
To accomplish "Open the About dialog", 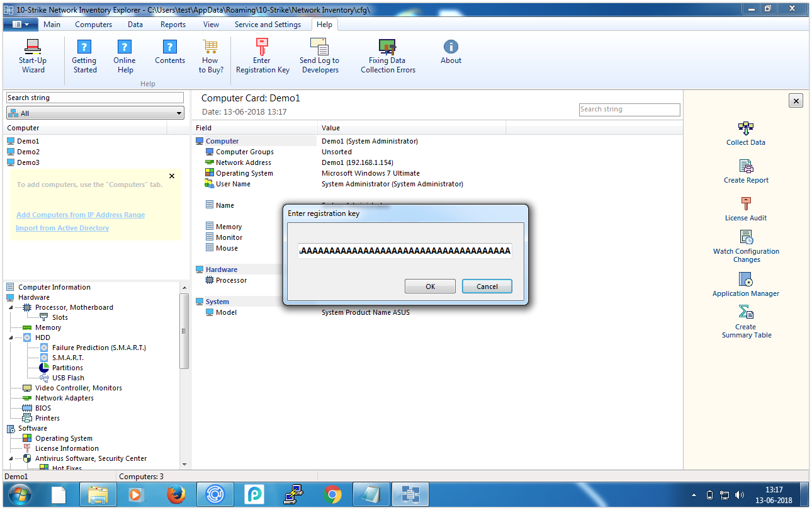I will (x=451, y=52).
